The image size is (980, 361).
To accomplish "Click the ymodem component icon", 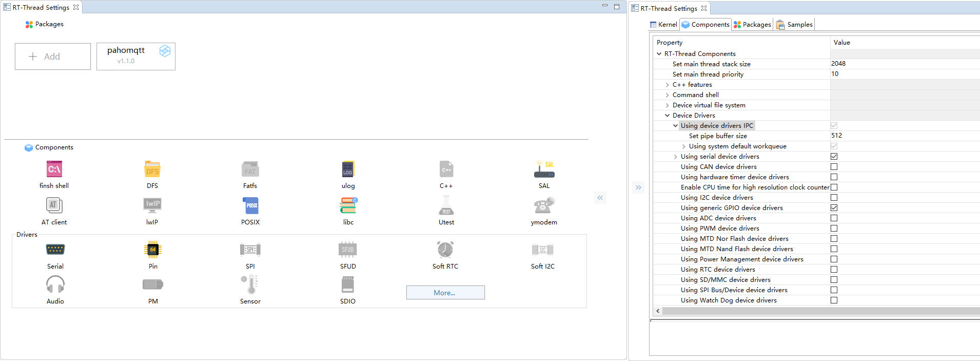I will point(544,205).
